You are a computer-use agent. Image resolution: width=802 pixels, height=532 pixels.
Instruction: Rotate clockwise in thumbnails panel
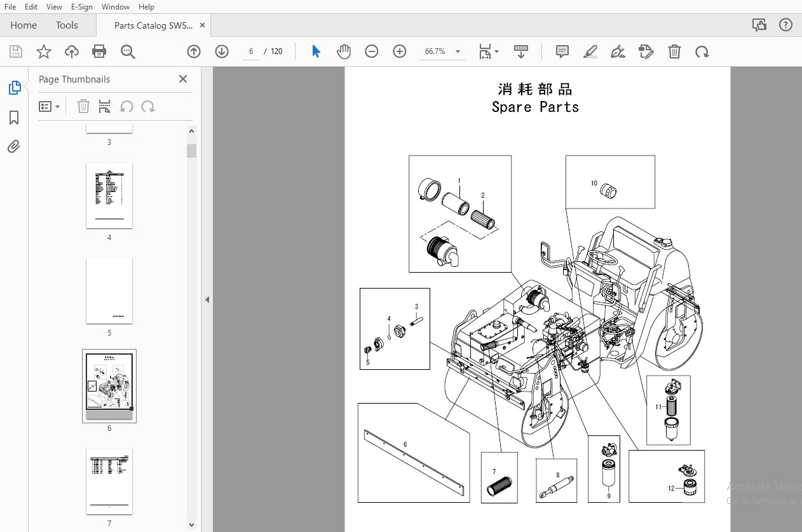(148, 106)
